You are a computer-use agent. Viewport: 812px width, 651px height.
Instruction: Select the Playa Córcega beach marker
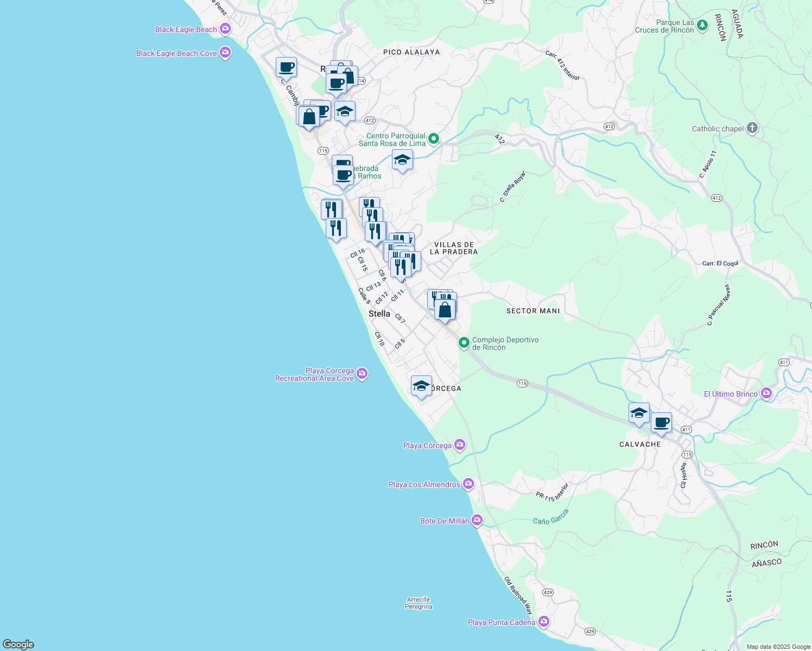pyautogui.click(x=460, y=445)
